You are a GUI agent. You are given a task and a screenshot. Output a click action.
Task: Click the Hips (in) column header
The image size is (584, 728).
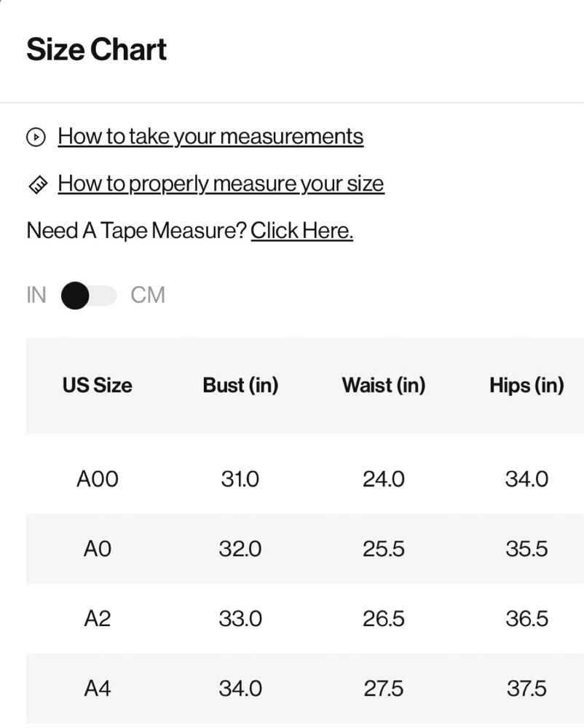tap(526, 385)
